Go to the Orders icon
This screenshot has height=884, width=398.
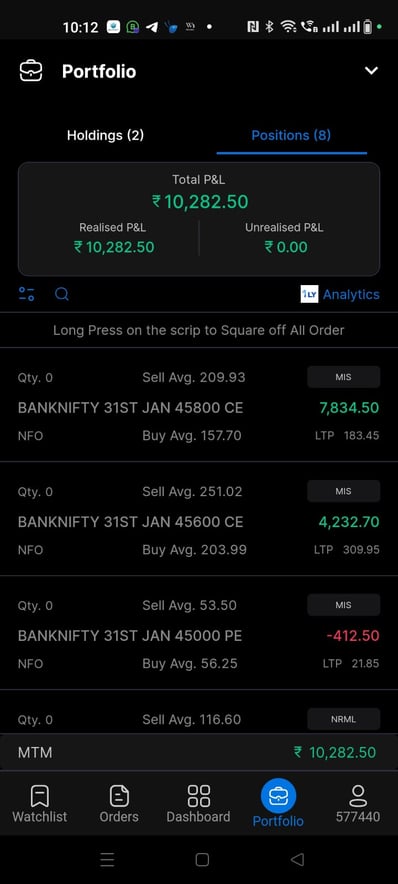[x=119, y=796]
